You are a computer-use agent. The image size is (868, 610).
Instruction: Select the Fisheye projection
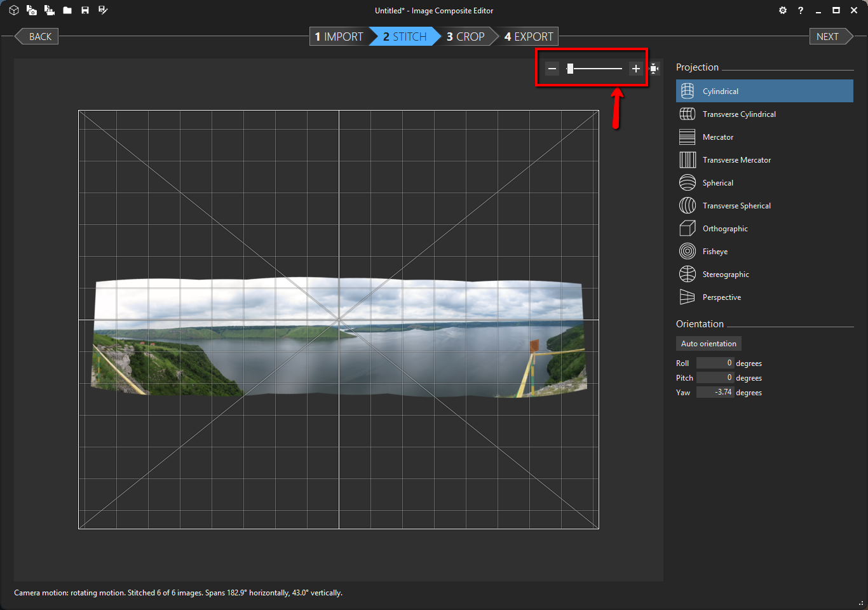pos(715,252)
